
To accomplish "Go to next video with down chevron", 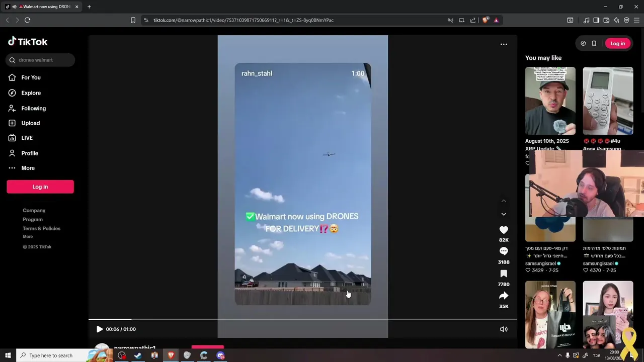I will 504,214.
